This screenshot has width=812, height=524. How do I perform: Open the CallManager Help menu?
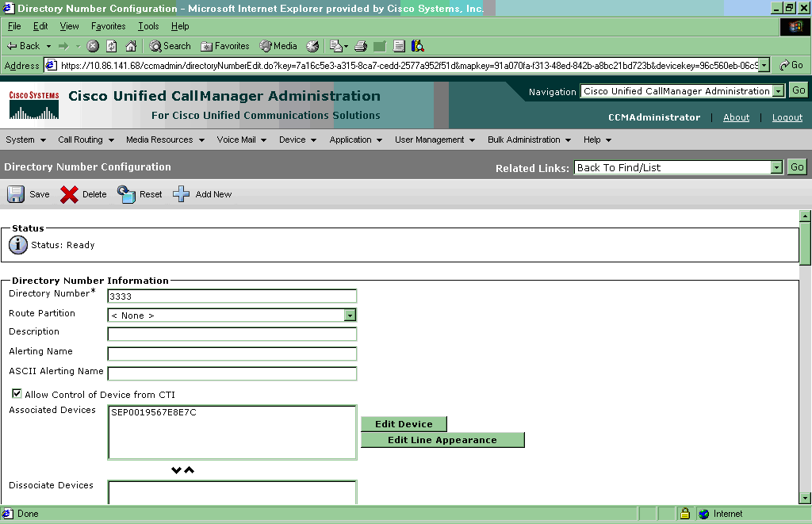tap(598, 140)
